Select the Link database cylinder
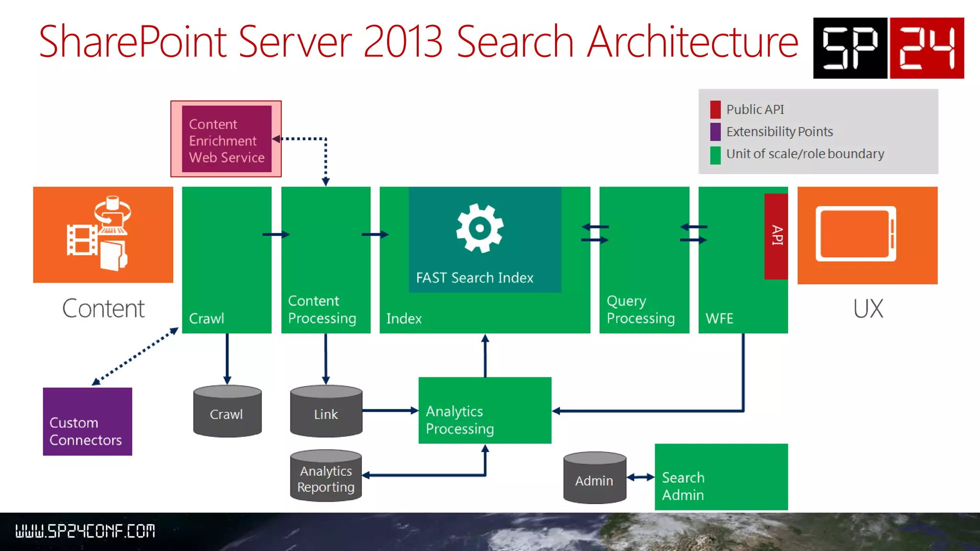980x551 pixels. point(326,411)
